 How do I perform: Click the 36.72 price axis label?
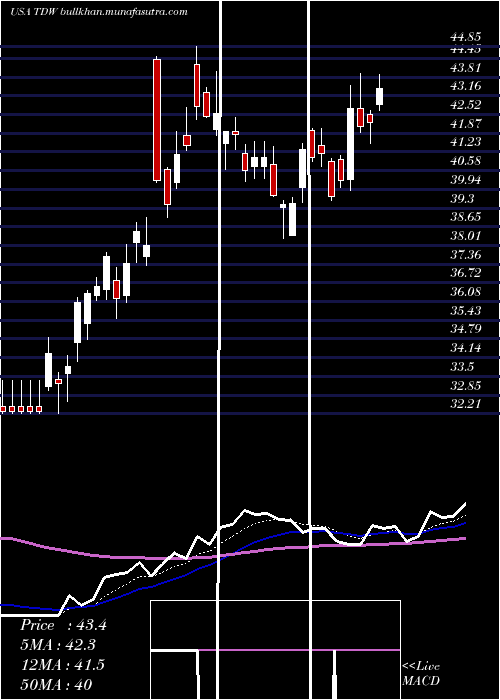(466, 273)
